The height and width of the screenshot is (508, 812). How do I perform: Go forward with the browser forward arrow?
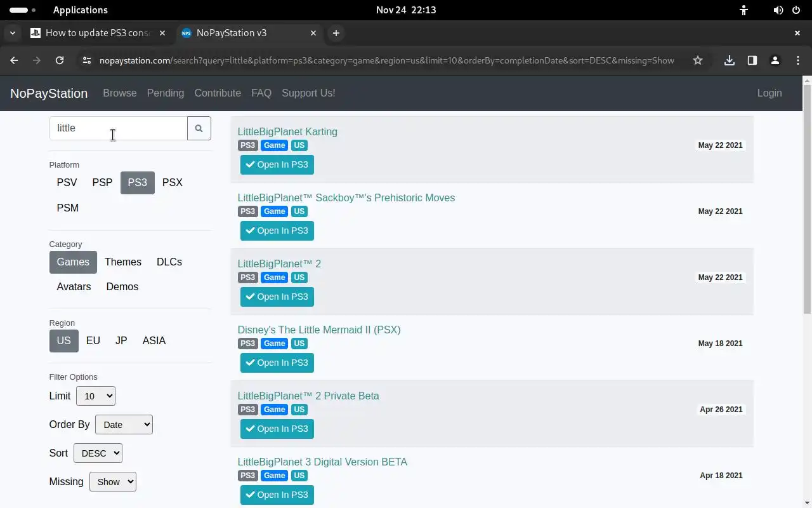[37, 60]
